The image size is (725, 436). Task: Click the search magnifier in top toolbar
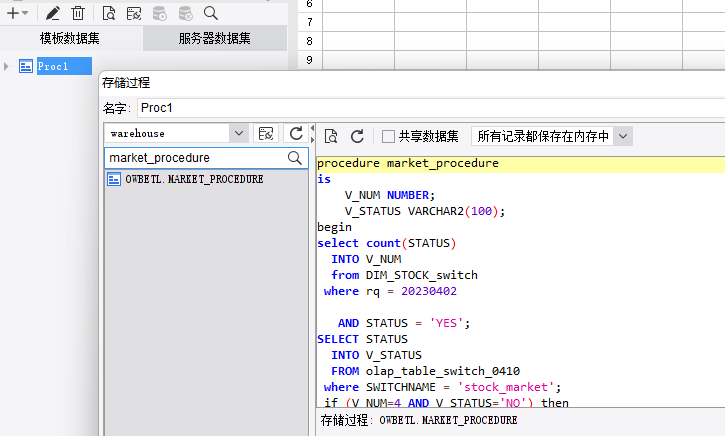click(211, 13)
